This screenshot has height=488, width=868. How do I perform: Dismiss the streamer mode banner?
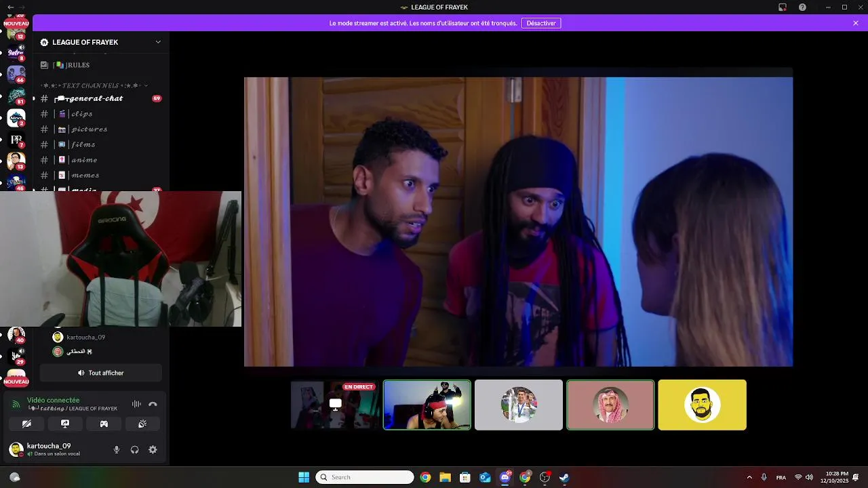[856, 23]
